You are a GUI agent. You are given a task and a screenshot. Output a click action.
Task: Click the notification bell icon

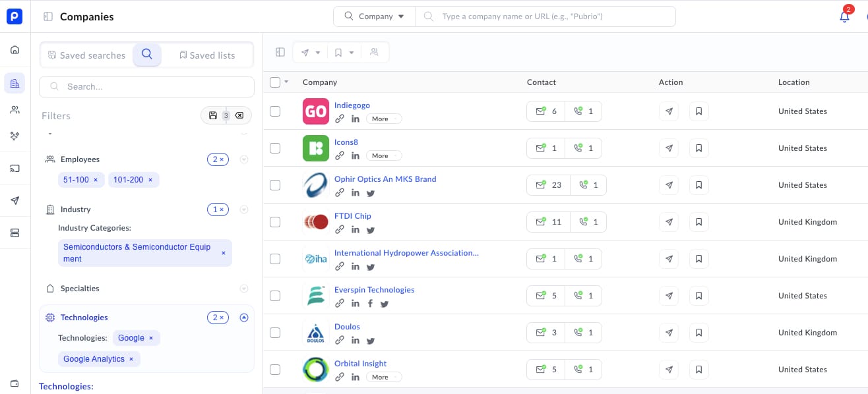pyautogui.click(x=844, y=17)
